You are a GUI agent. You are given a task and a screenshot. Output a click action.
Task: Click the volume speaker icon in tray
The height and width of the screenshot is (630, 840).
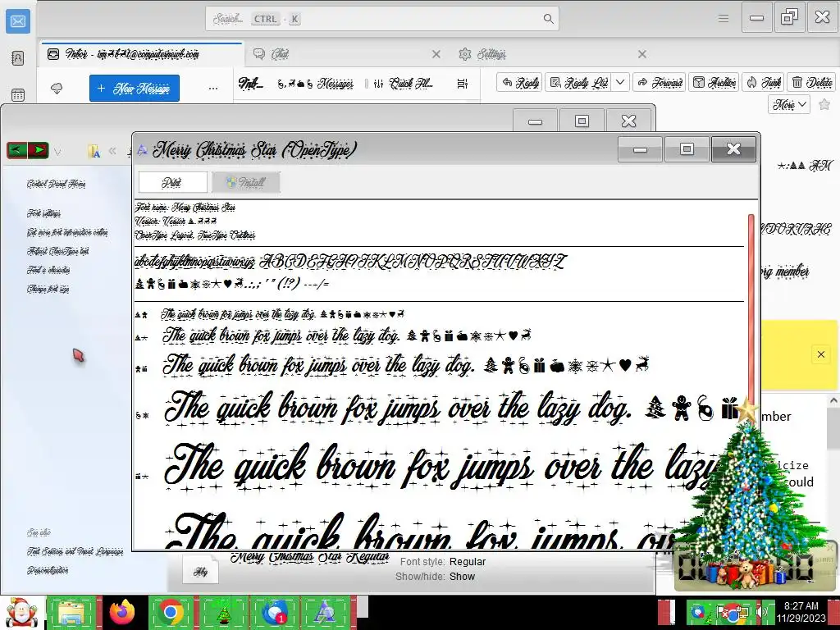click(x=764, y=612)
